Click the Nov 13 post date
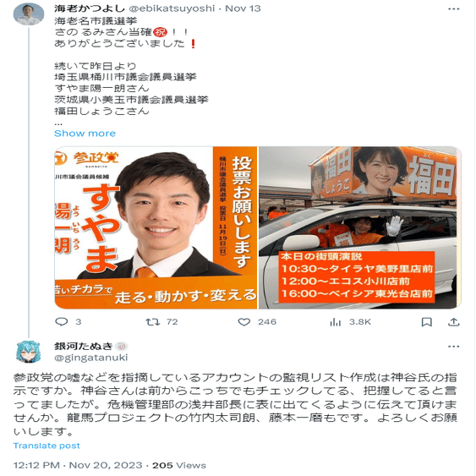The height and width of the screenshot is (476, 476). (243, 8)
